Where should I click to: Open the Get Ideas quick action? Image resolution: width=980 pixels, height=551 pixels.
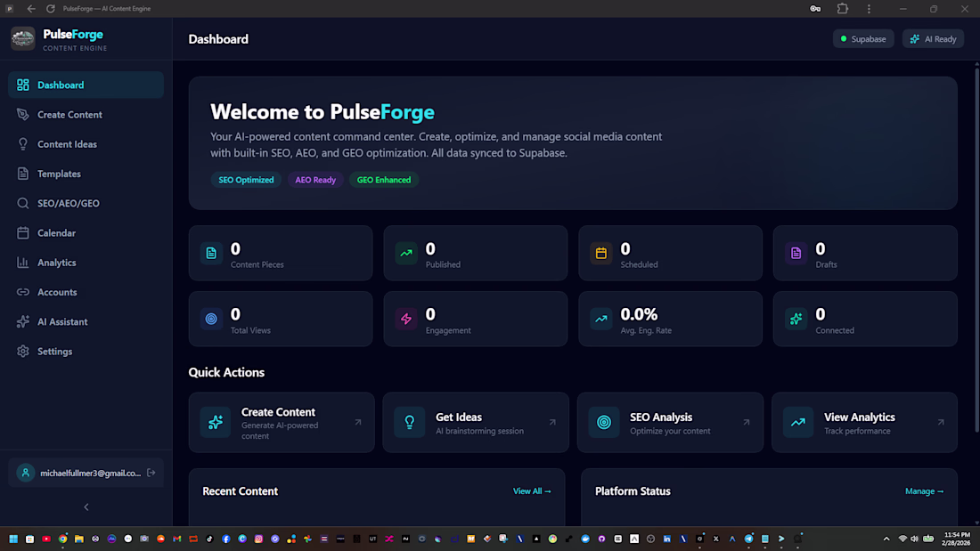click(476, 422)
